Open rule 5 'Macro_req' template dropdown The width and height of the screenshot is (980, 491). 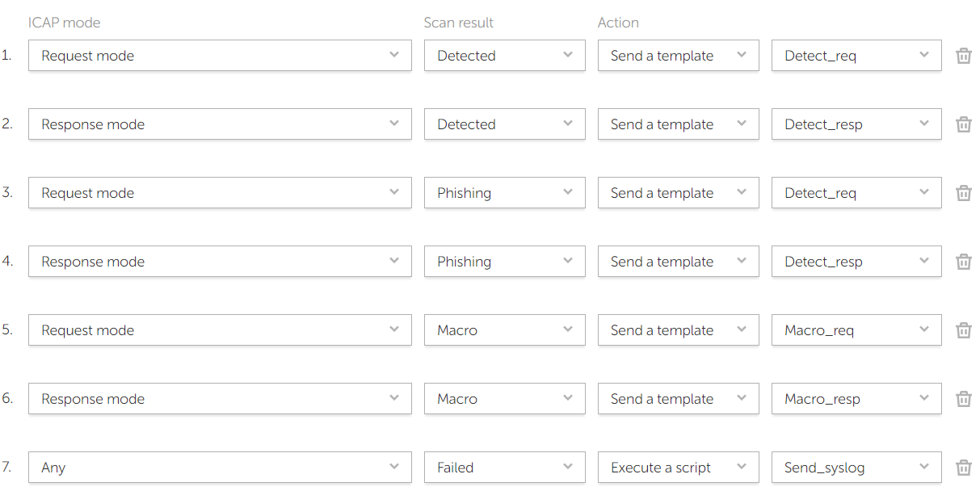pos(856,330)
